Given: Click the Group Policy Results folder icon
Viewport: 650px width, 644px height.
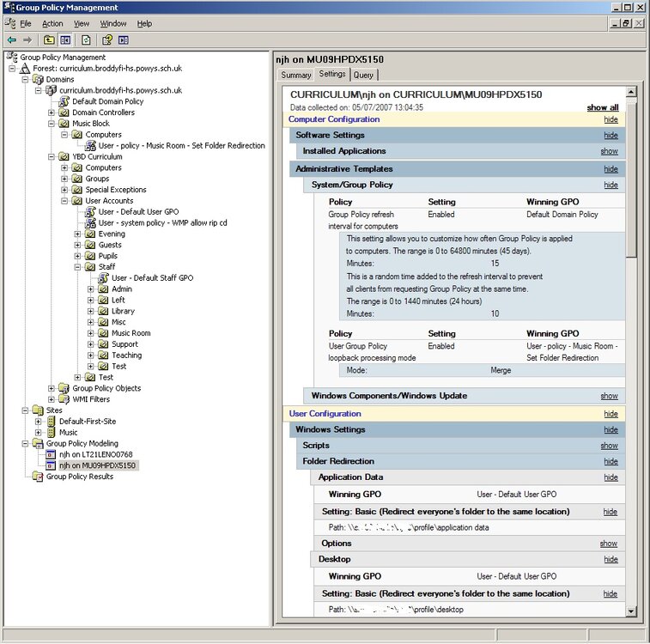Looking at the screenshot, I should pos(38,477).
